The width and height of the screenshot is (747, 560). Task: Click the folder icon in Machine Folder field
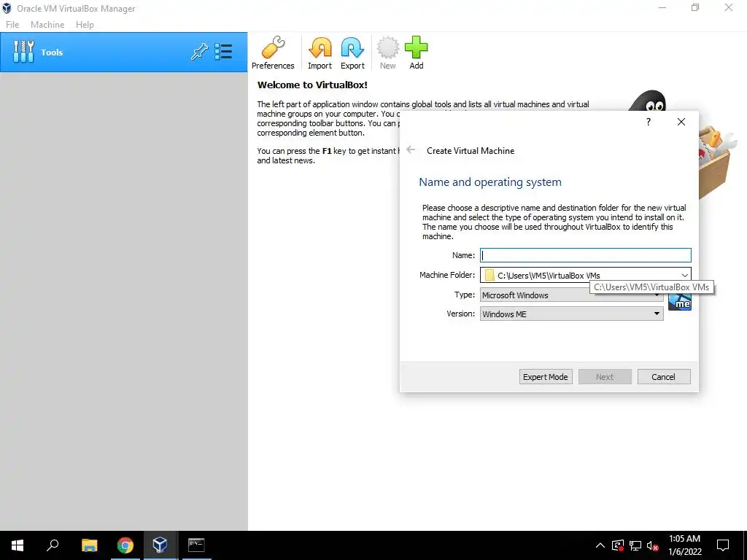tap(489, 275)
